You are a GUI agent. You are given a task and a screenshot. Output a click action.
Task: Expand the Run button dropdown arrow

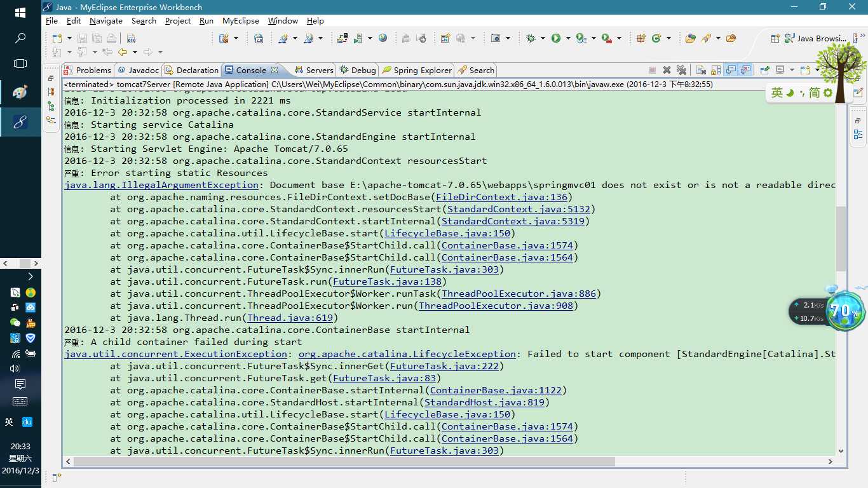click(x=567, y=38)
